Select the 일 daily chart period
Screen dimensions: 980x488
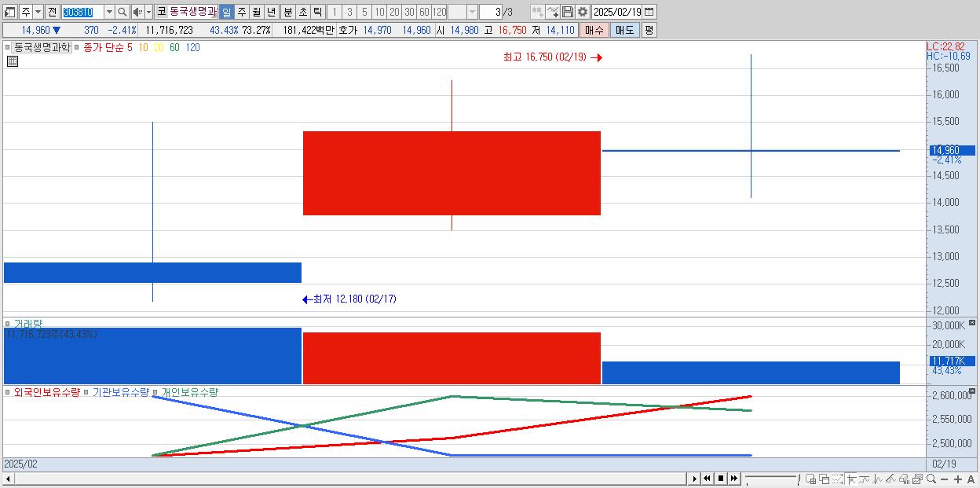[x=226, y=12]
